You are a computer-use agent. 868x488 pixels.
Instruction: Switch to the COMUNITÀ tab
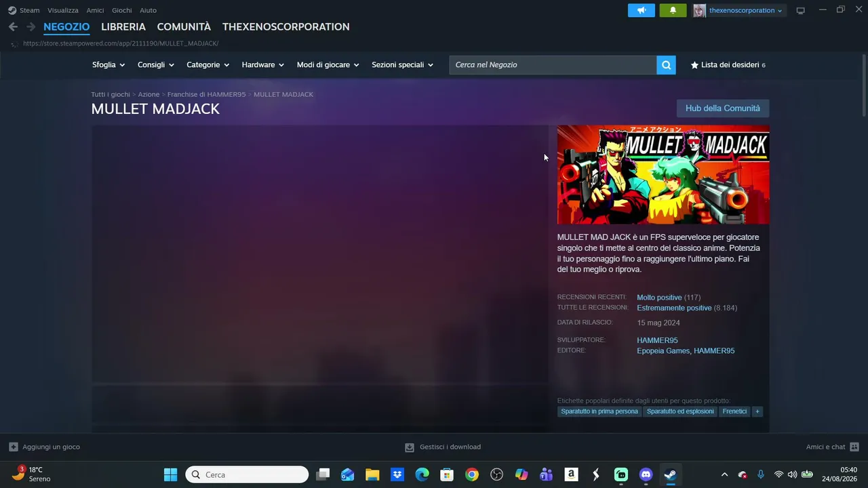click(x=184, y=26)
